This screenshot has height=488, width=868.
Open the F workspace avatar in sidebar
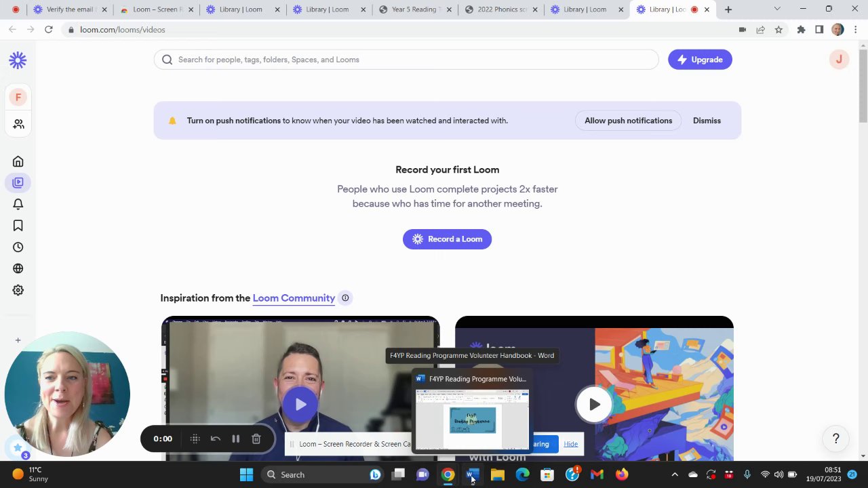pos(18,98)
